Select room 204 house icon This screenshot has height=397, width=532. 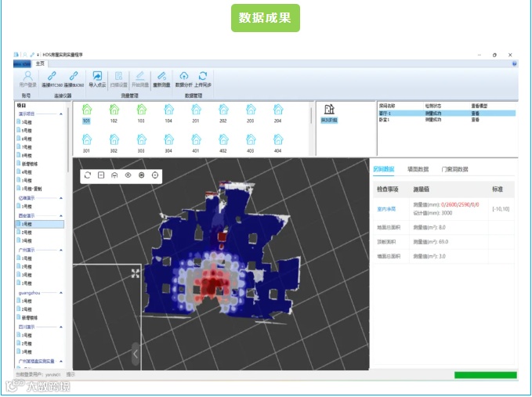tap(278, 110)
